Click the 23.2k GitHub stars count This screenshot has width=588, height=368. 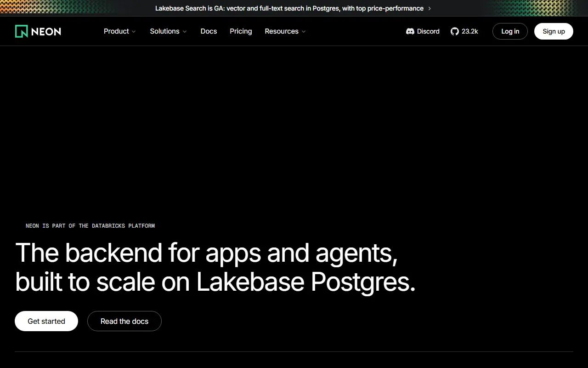pyautogui.click(x=470, y=31)
